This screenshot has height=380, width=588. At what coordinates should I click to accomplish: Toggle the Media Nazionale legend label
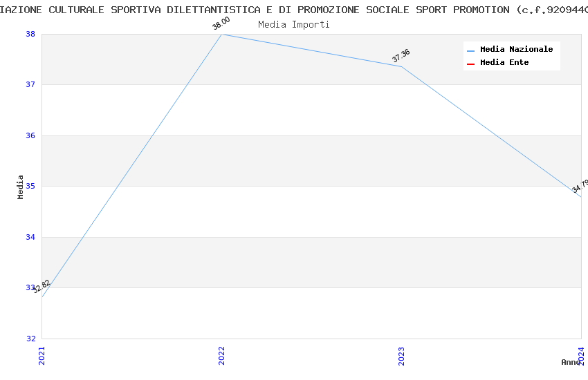[516, 50]
